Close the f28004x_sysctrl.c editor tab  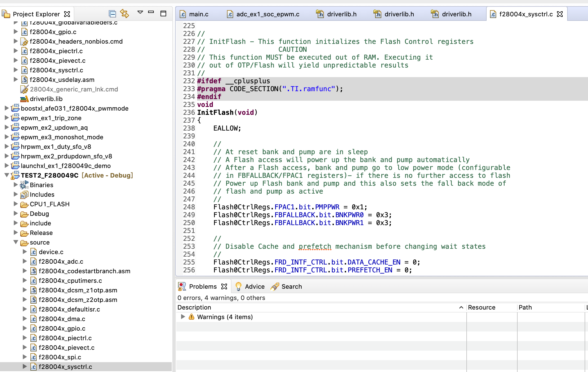click(560, 14)
